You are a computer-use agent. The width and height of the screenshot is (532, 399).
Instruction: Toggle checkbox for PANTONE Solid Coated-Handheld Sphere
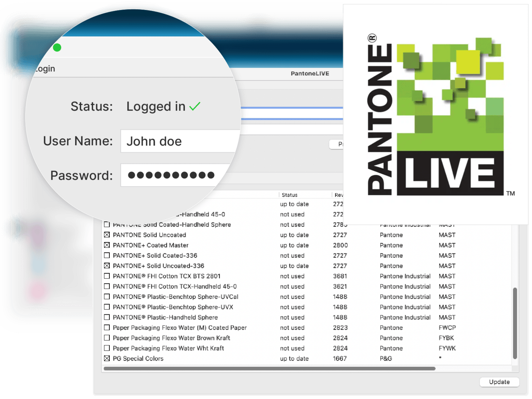tap(107, 224)
